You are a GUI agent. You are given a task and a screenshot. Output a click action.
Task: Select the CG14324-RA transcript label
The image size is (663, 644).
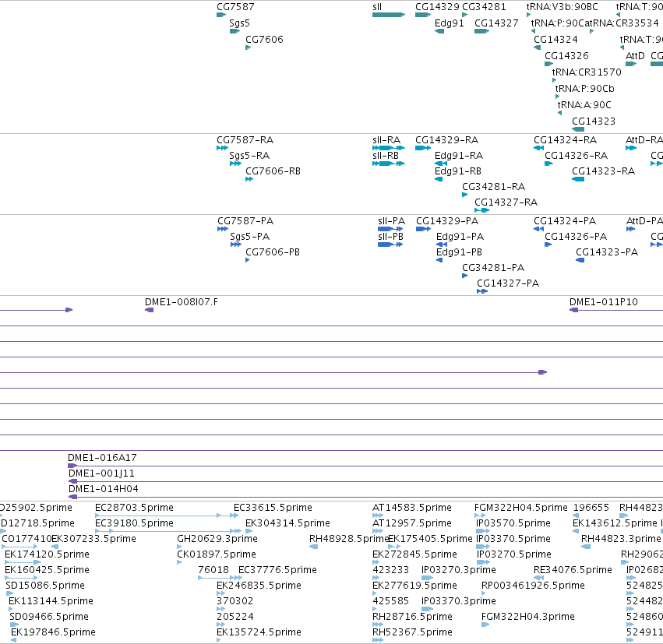565,140
